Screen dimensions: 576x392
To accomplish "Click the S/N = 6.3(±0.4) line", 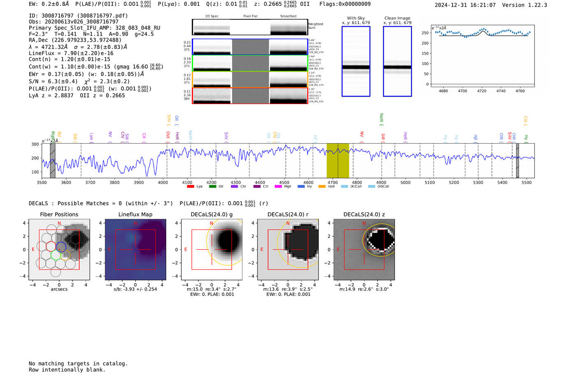I will coord(79,81).
